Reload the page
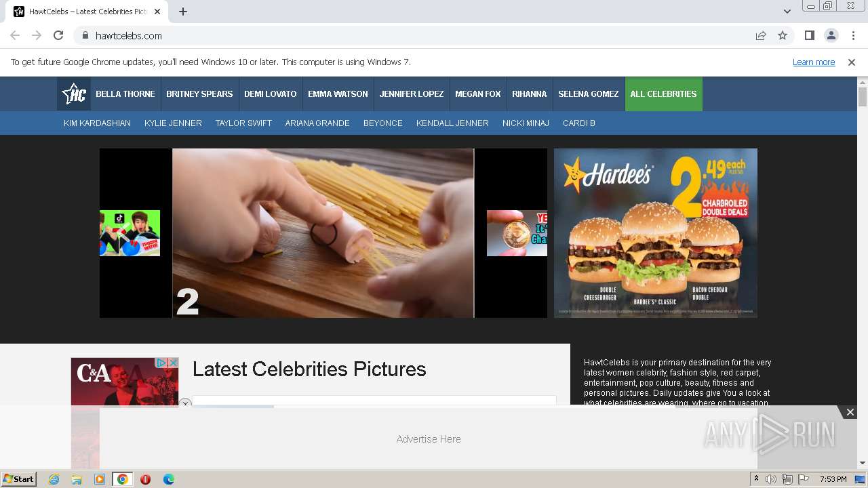This screenshot has width=868, height=488. [58, 36]
